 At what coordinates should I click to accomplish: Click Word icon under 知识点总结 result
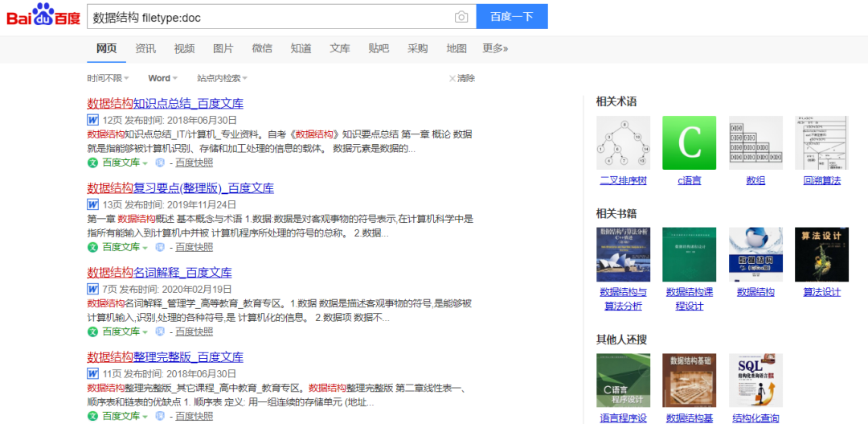[x=92, y=120]
